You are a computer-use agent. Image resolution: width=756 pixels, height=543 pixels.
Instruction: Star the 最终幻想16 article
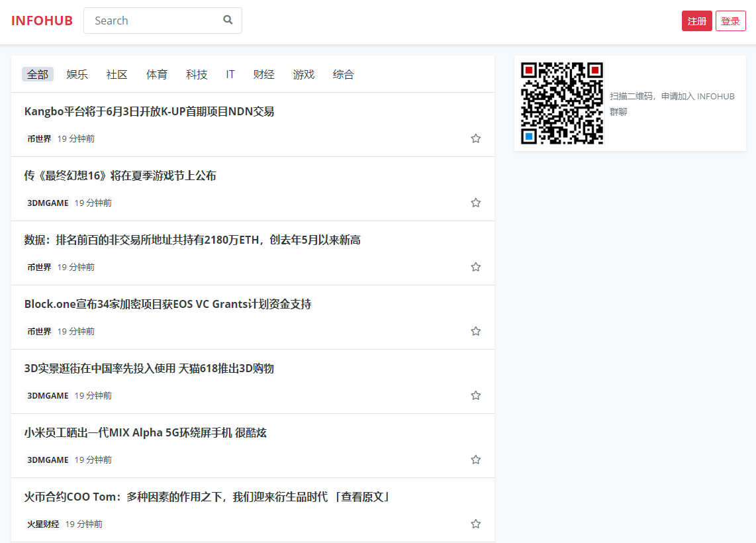click(475, 203)
